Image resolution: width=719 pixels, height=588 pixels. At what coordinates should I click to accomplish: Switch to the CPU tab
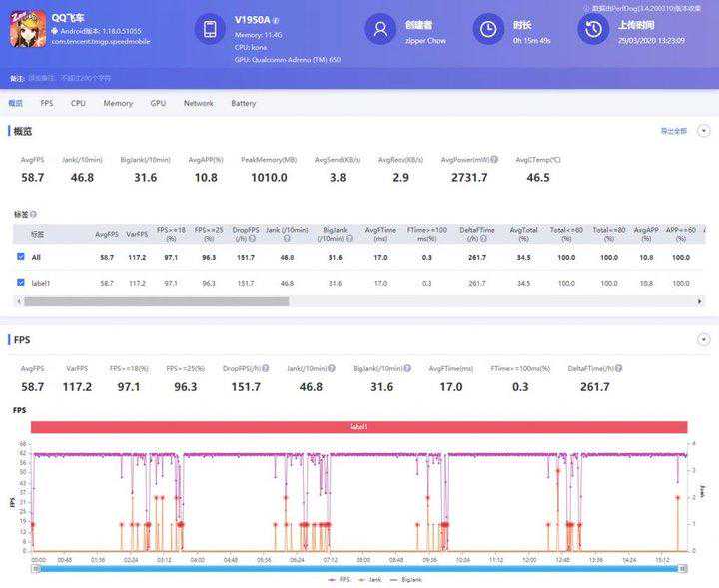click(78, 103)
